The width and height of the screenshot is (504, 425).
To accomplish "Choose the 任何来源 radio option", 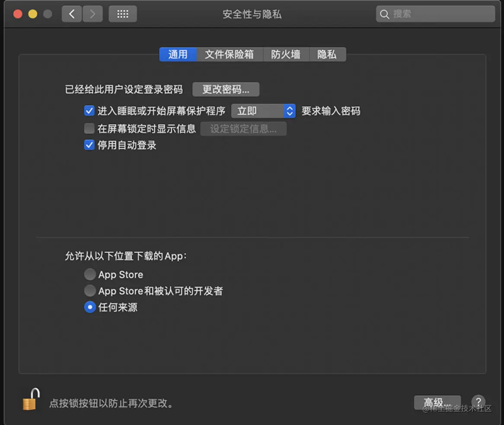I will [x=90, y=307].
